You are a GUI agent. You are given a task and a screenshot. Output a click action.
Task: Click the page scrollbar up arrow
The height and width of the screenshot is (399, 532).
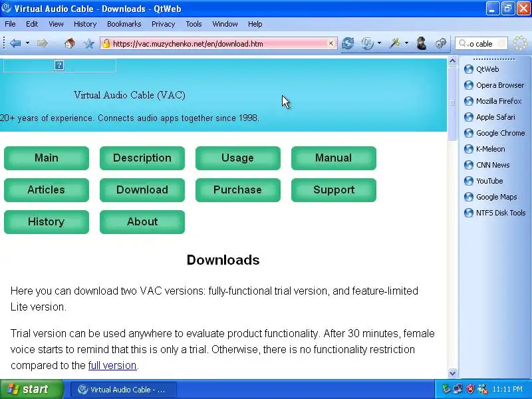[x=452, y=61]
